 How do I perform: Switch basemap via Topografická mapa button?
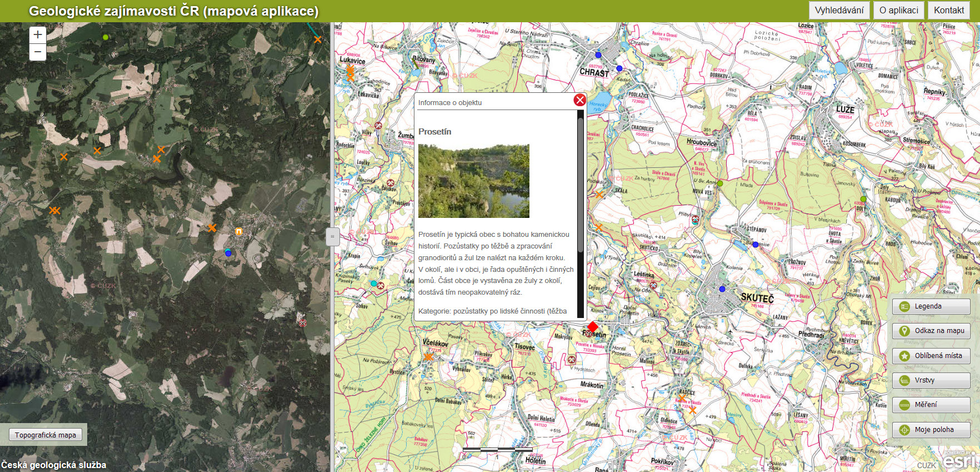[x=46, y=435]
